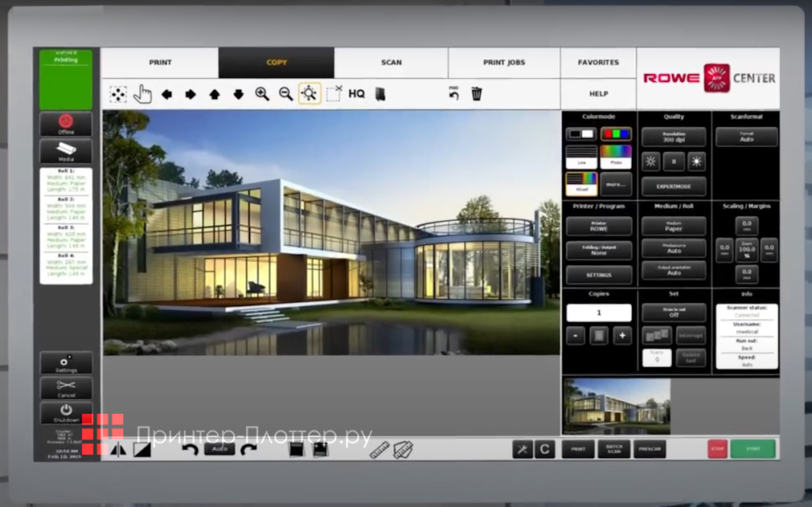Open the PRINT JOBS tab

click(x=504, y=62)
